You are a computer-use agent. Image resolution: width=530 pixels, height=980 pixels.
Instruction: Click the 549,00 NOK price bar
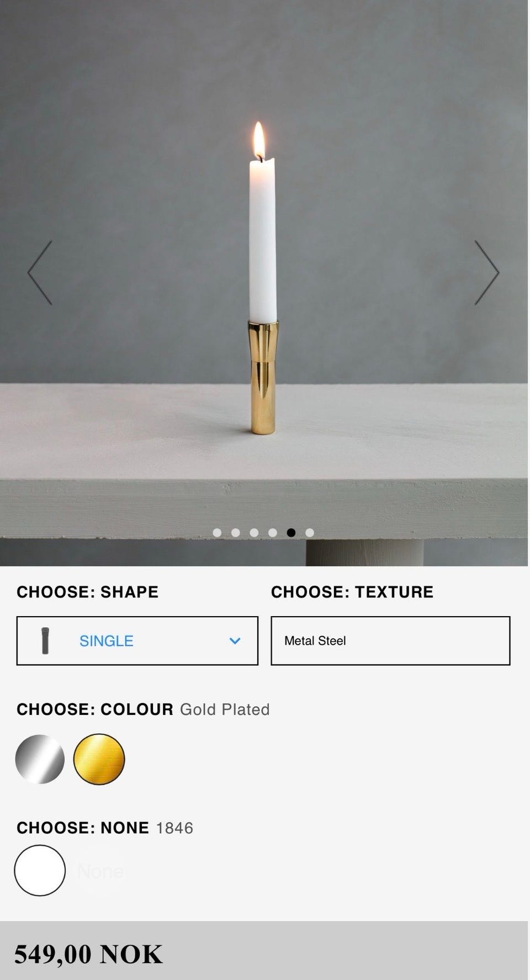[264, 950]
